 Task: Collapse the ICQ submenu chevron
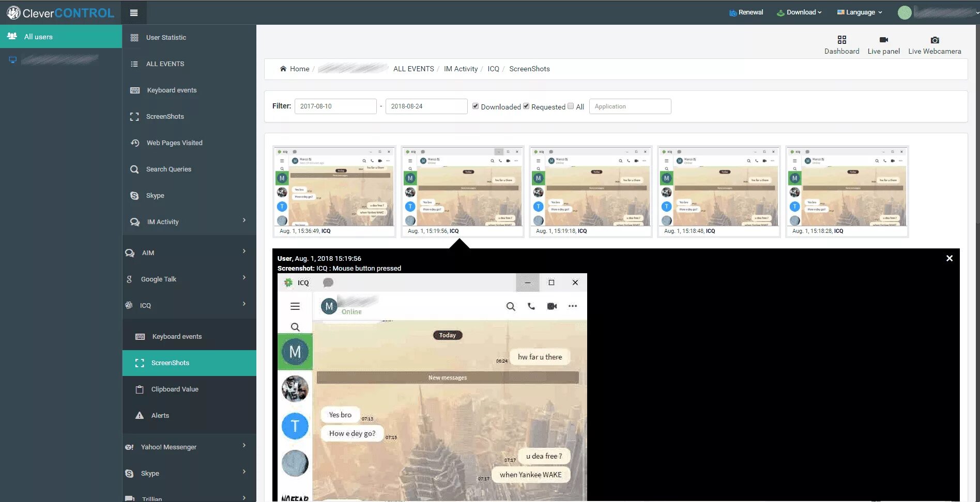click(244, 304)
